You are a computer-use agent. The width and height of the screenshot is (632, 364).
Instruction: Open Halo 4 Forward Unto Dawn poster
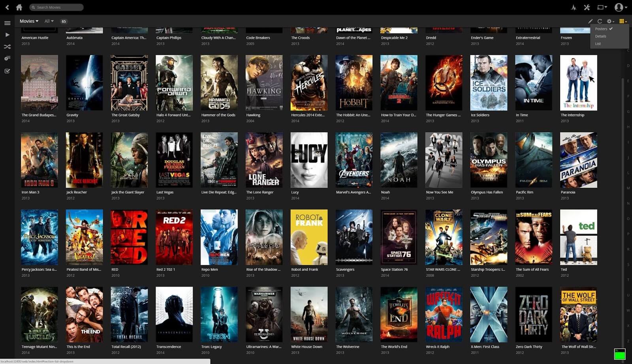tap(174, 83)
